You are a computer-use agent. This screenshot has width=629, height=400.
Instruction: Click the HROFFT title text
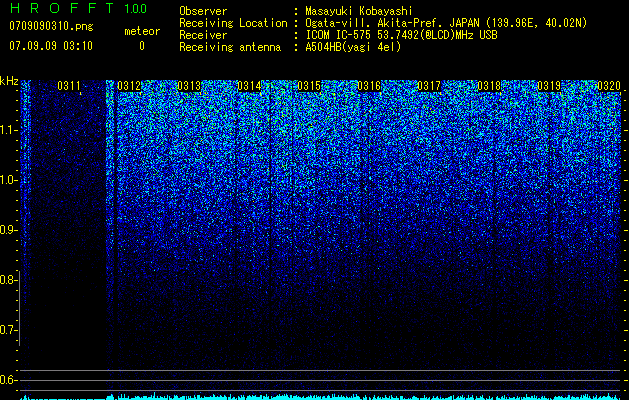pos(62,8)
